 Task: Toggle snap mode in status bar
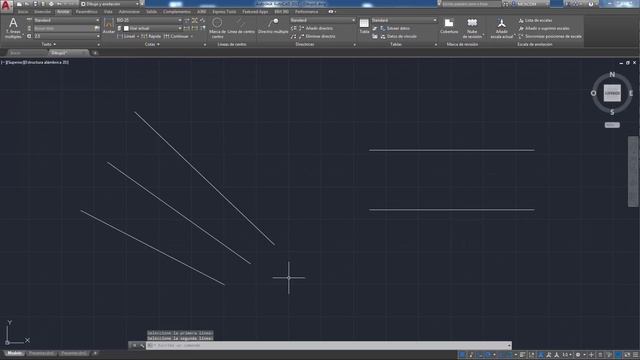471,355
